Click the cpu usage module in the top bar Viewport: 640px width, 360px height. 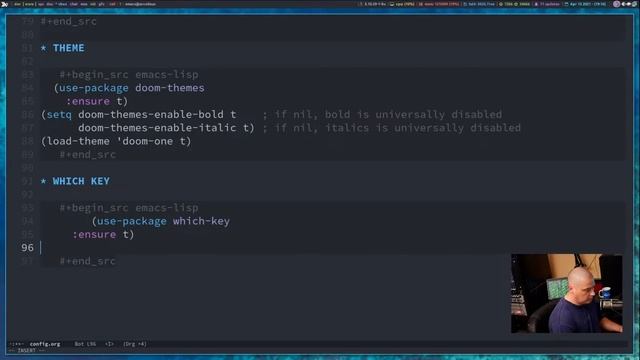(x=402, y=4)
